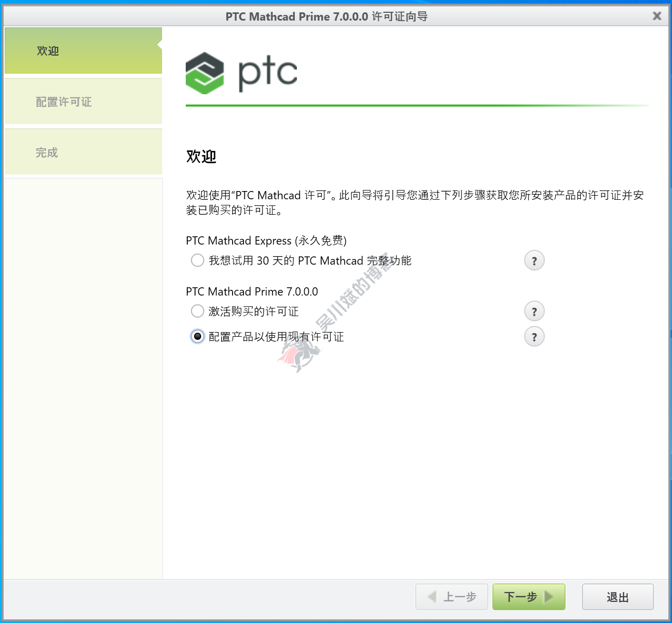The width and height of the screenshot is (672, 623).
Task: Click the PTC logo
Action: tap(241, 73)
